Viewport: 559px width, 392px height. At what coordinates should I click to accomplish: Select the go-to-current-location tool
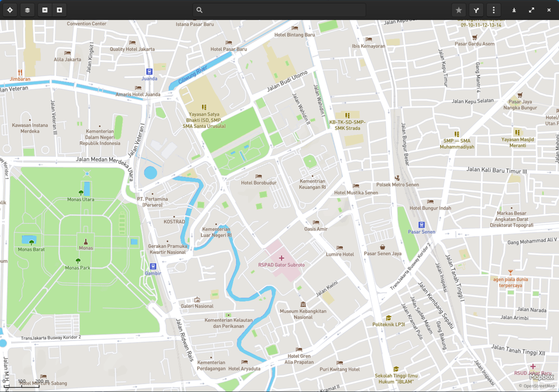[10, 10]
